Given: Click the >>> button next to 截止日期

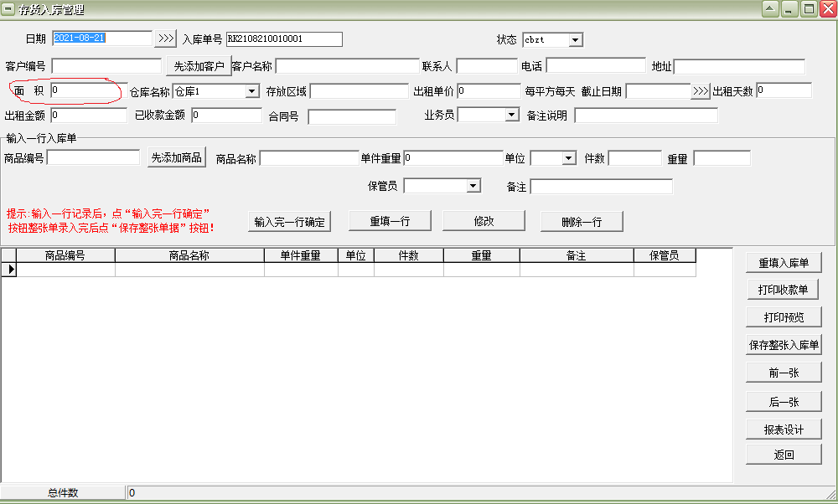Looking at the screenshot, I should 700,91.
